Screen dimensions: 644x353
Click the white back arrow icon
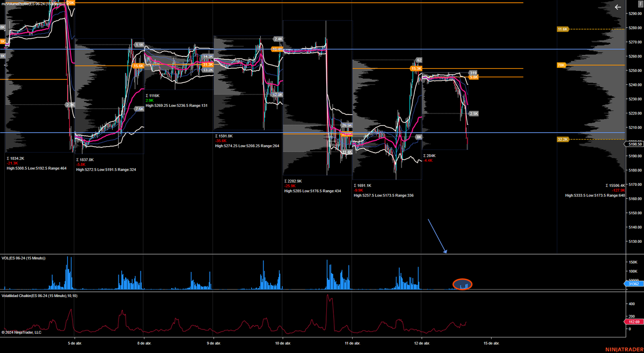618,8
